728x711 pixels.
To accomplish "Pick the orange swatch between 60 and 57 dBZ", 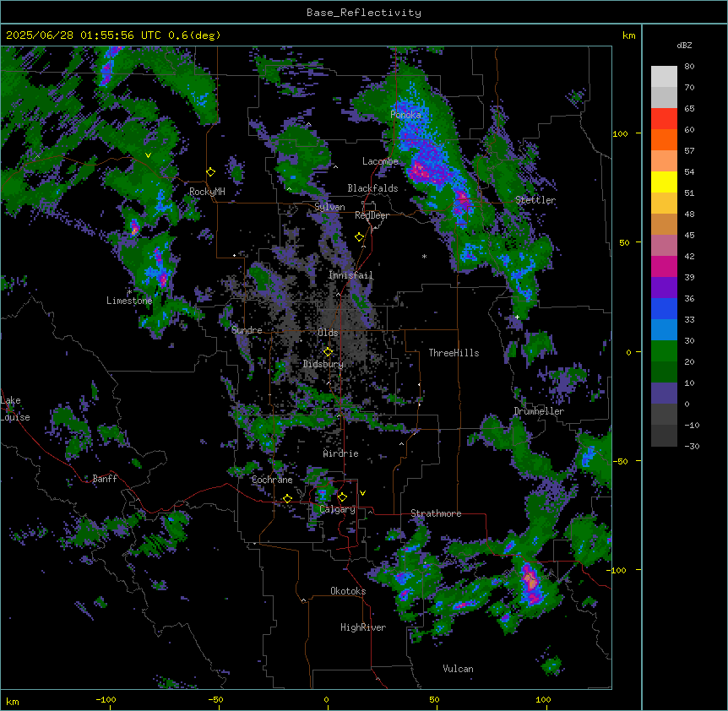I will point(664,139).
